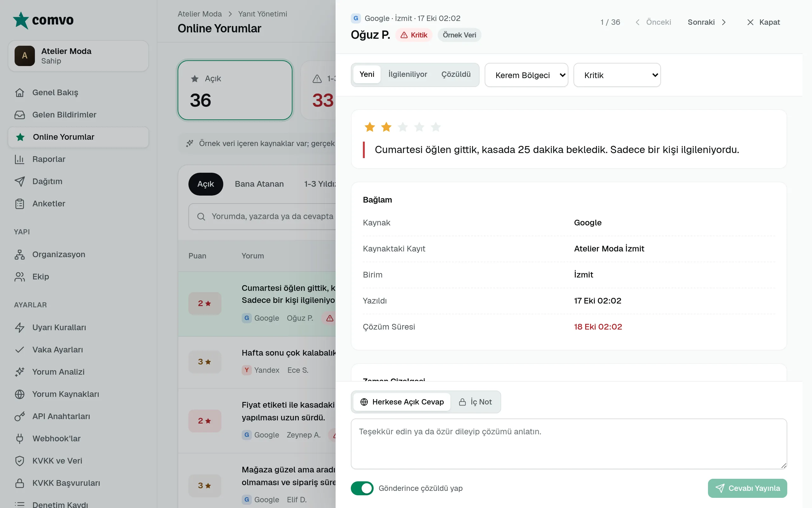
Task: Click the Webhook'lar plug icon
Action: click(20, 438)
